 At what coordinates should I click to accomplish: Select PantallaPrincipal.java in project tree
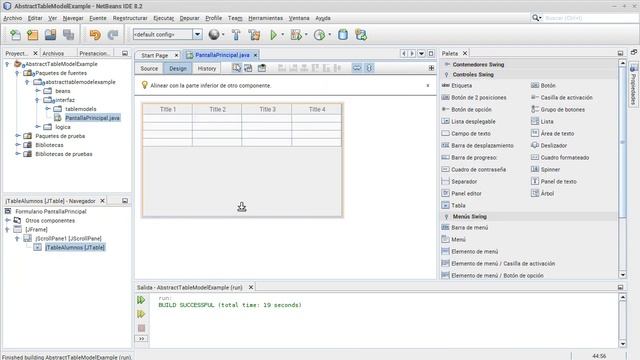[92, 118]
